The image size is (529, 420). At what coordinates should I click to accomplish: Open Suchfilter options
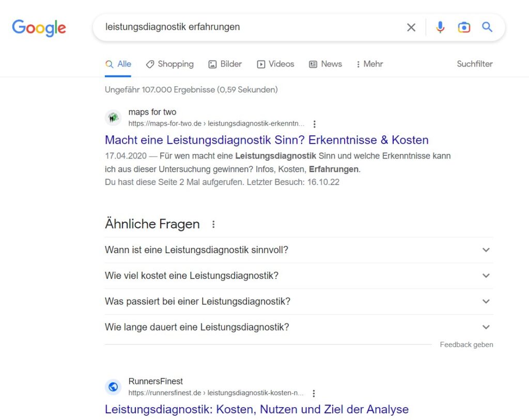click(475, 64)
